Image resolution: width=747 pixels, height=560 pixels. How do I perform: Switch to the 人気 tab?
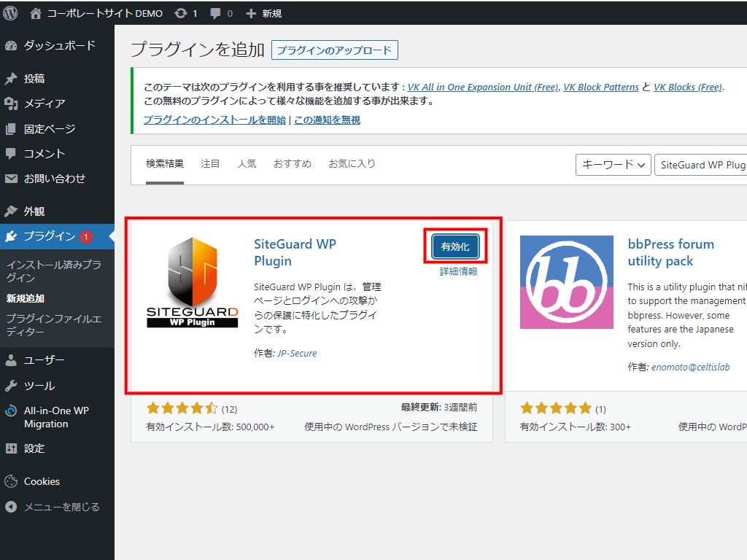click(247, 164)
